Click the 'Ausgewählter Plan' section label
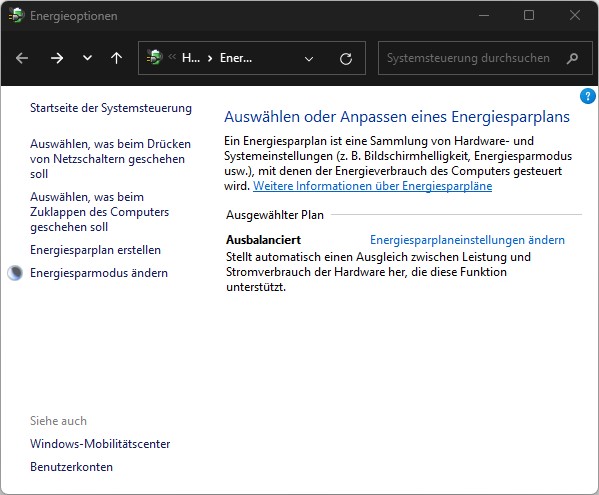Viewport: 599px width, 495px height. pos(275,215)
